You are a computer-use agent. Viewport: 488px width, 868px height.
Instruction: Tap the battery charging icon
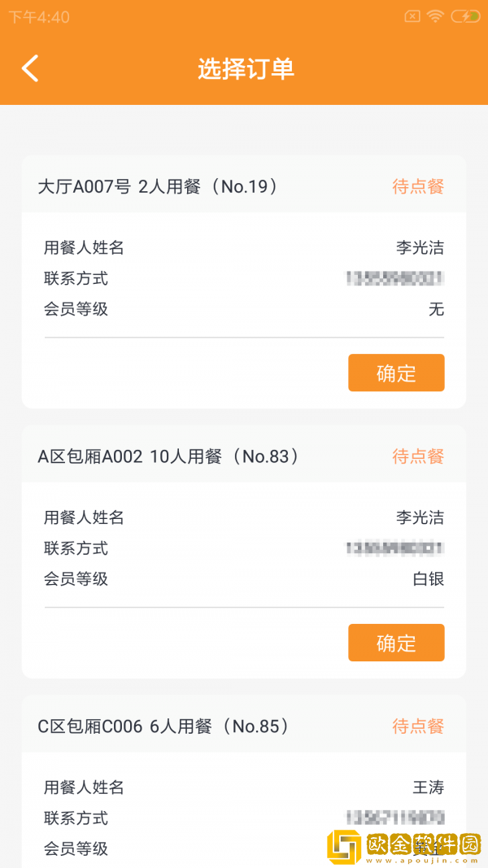(465, 16)
